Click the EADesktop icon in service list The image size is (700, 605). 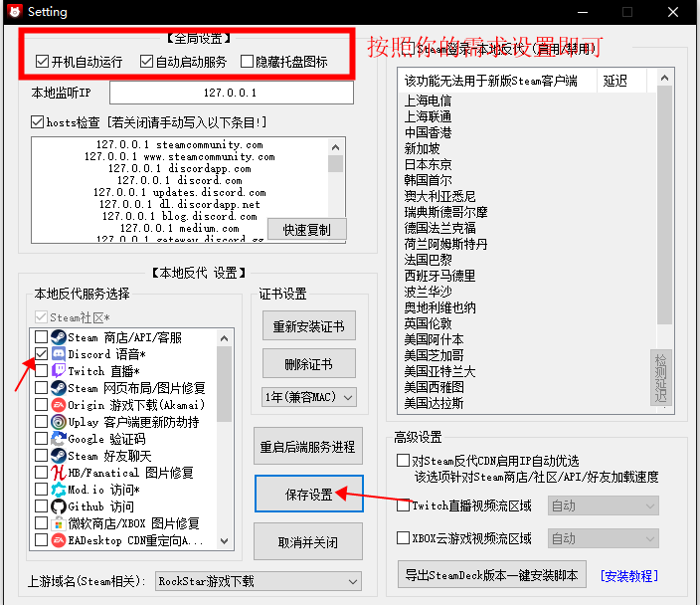pyautogui.click(x=59, y=540)
